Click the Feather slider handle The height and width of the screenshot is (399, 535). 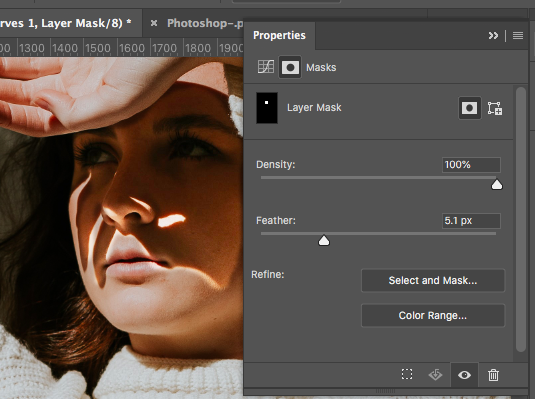tap(324, 241)
